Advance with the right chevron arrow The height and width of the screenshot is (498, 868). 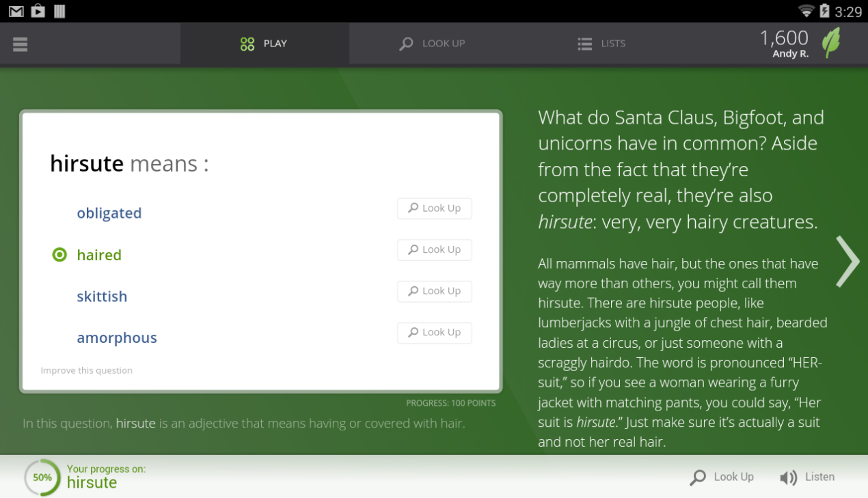pyautogui.click(x=847, y=261)
